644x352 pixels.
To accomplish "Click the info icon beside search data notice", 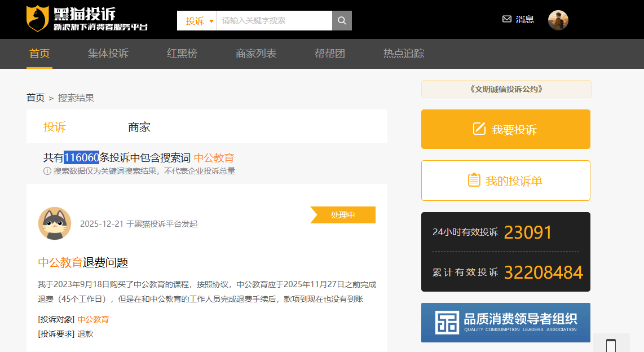I will click(x=47, y=171).
